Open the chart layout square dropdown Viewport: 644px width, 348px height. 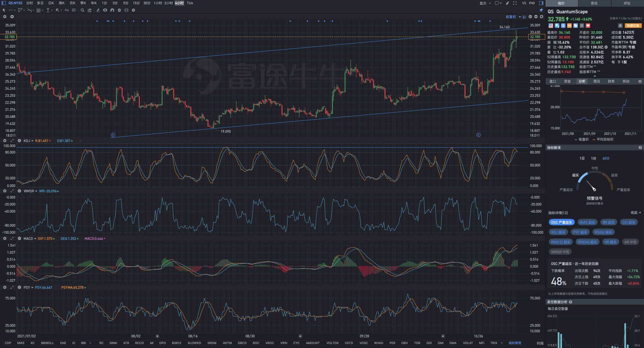(x=498, y=3)
